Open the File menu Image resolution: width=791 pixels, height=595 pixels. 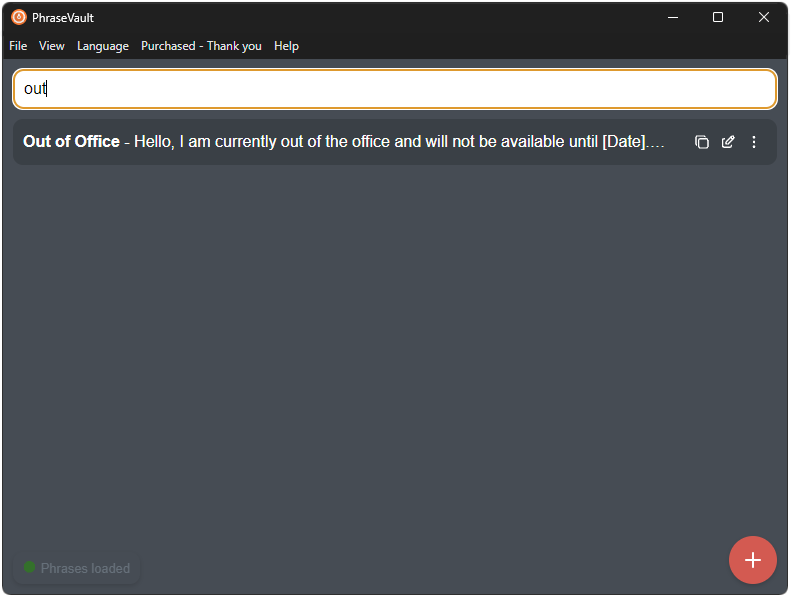pyautogui.click(x=18, y=46)
